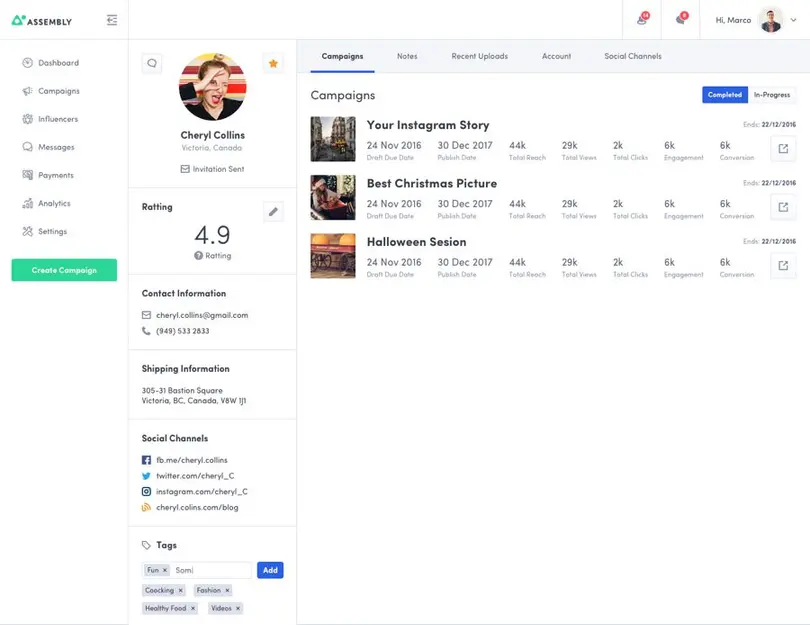The width and height of the screenshot is (810, 625).
Task: Enable the Completed campaigns filter
Action: pyautogui.click(x=723, y=94)
